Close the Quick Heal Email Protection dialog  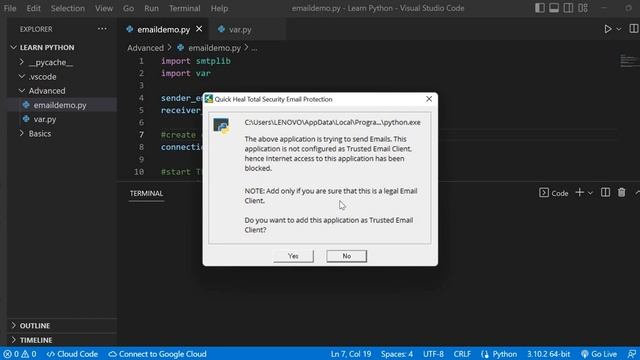pos(429,99)
